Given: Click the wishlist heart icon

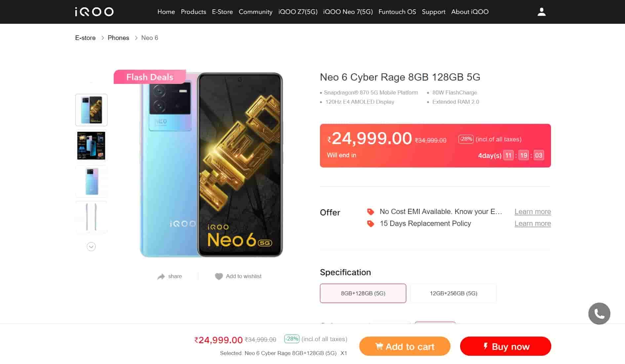Looking at the screenshot, I should [219, 276].
